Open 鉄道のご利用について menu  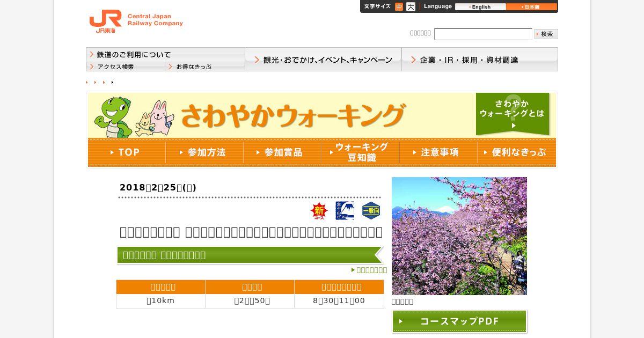[x=165, y=54]
